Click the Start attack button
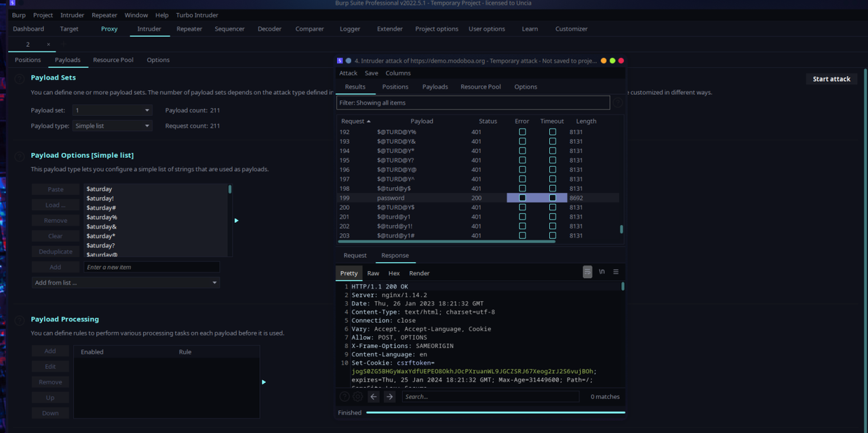 (x=831, y=79)
